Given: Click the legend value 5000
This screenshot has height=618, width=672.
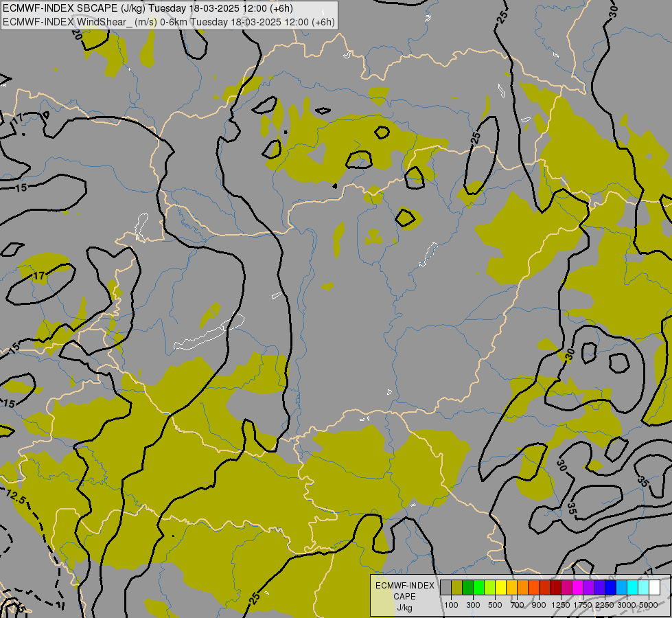Looking at the screenshot, I should pyautogui.click(x=649, y=605).
